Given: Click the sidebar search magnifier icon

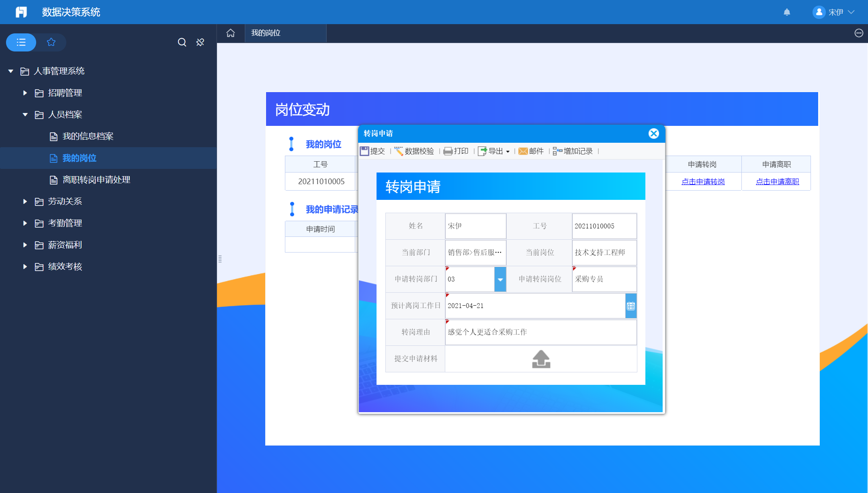Looking at the screenshot, I should pyautogui.click(x=182, y=42).
